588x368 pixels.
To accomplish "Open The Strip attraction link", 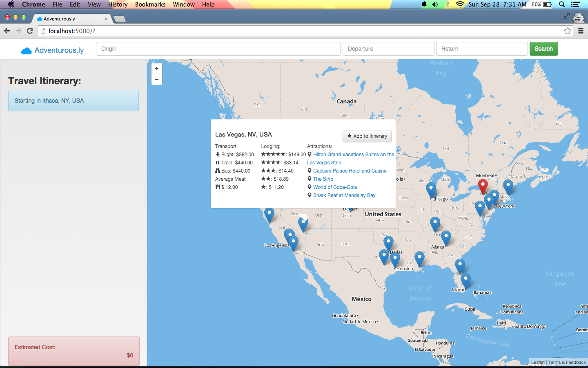I will (x=323, y=179).
